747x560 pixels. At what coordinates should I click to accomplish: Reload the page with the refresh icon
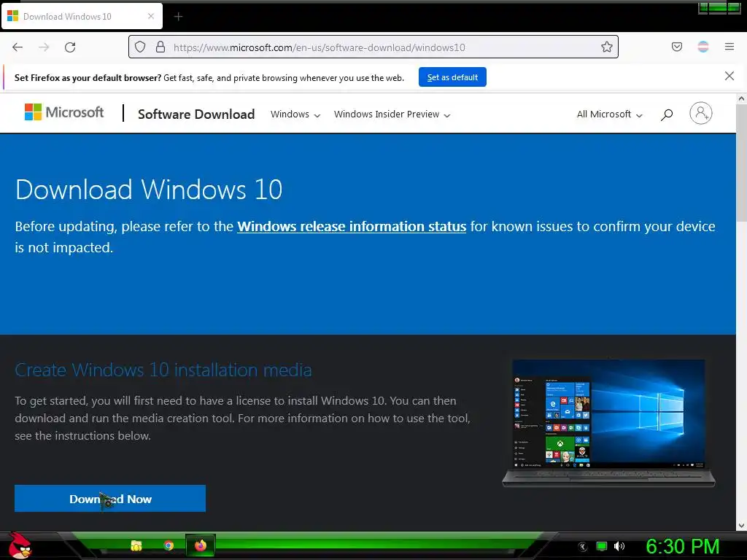(x=70, y=47)
